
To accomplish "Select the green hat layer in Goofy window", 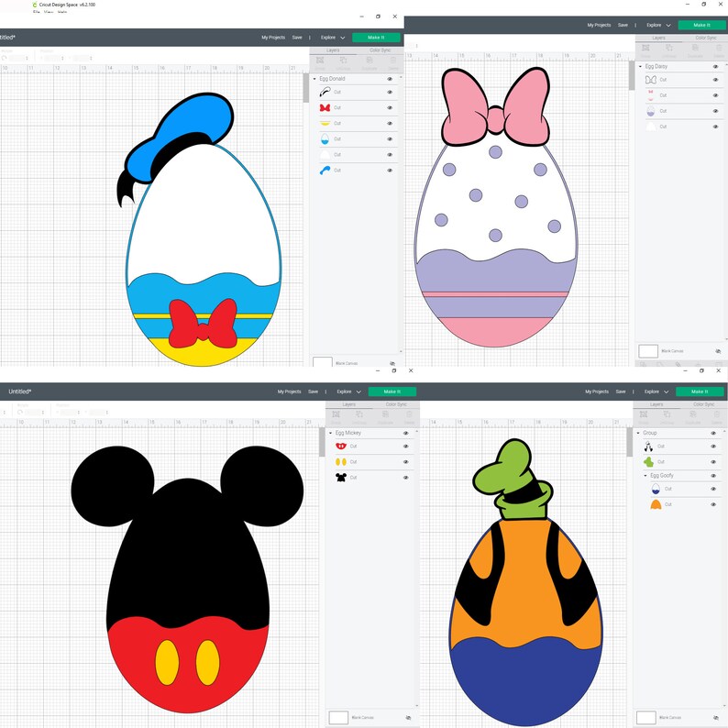I will pyautogui.click(x=648, y=462).
